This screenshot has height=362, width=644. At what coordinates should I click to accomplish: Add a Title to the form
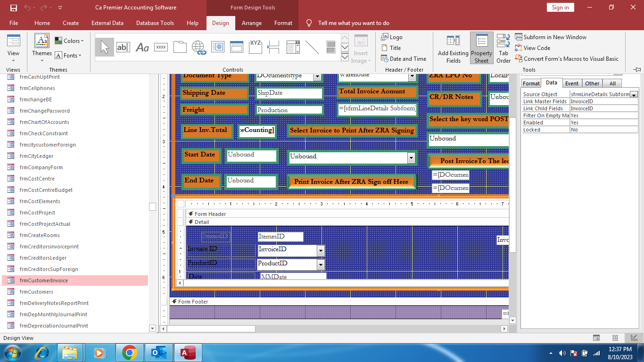click(x=391, y=48)
